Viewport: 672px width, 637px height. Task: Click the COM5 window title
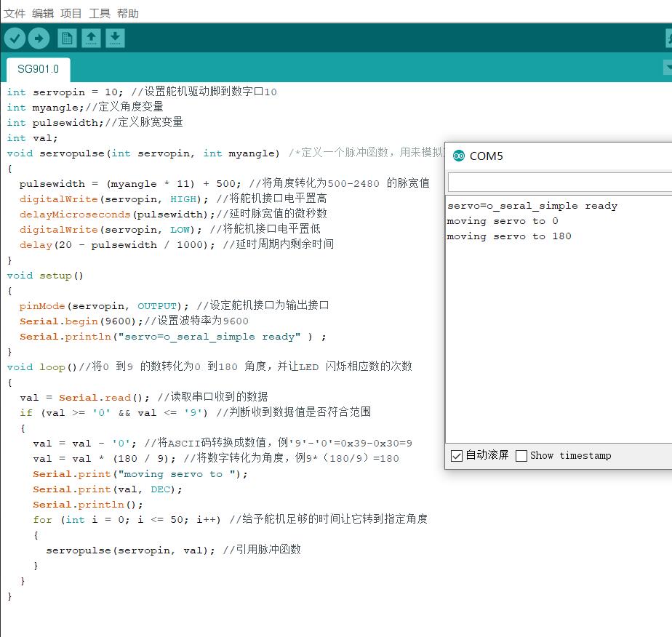[486, 156]
